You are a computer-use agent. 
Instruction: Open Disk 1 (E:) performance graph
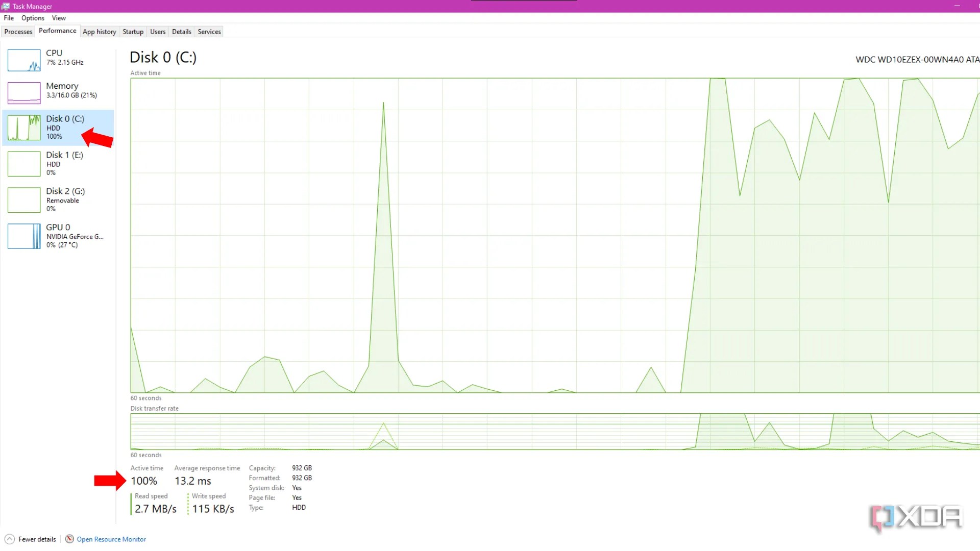tap(24, 164)
